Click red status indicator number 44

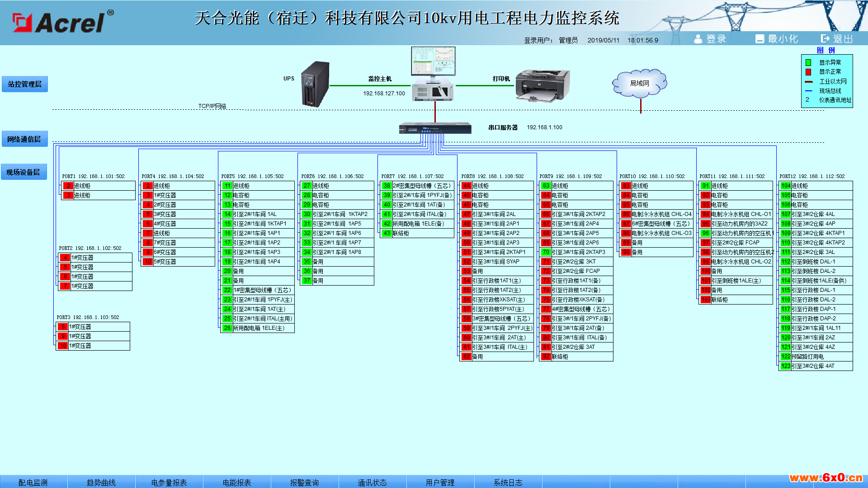(467, 186)
